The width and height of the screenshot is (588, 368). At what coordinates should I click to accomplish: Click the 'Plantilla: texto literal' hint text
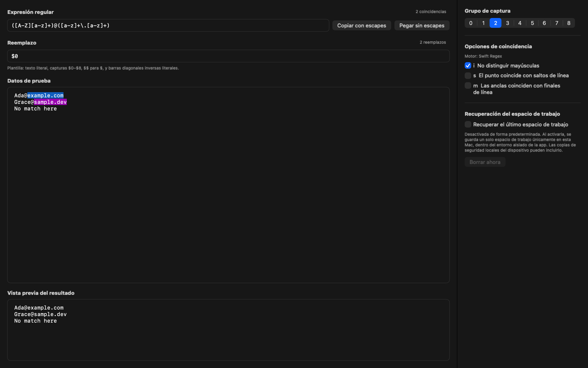pyautogui.click(x=93, y=68)
